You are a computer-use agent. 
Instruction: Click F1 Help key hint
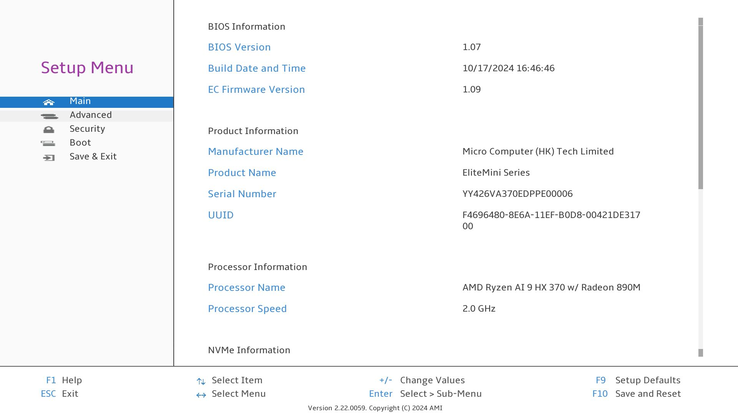coord(64,380)
